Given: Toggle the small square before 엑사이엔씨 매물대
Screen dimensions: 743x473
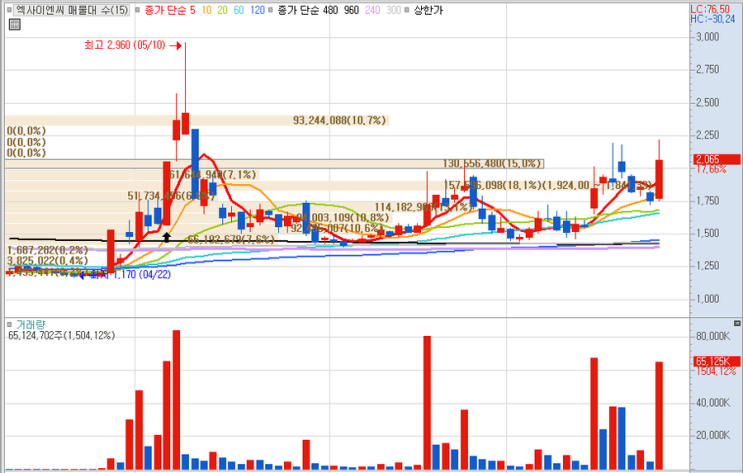Looking at the screenshot, I should coord(9,10).
